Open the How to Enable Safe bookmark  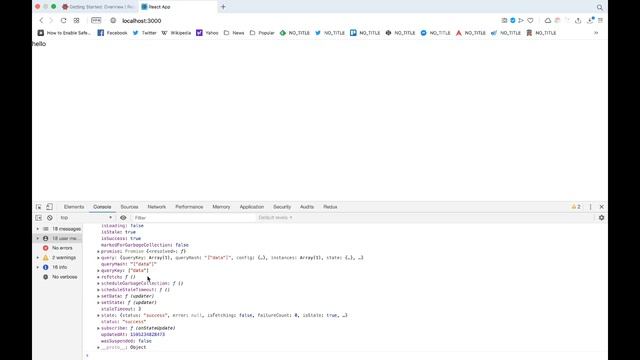click(x=64, y=33)
